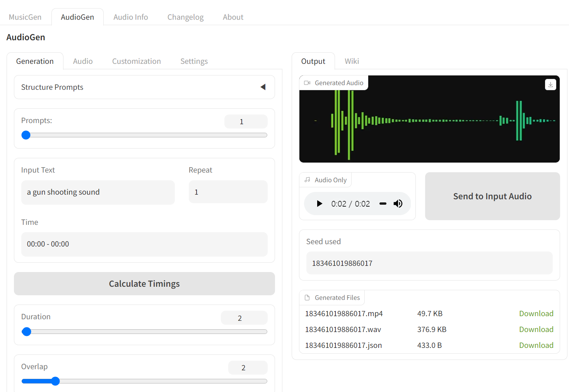569x392 pixels.
Task: Click the 0:02 / 0:02 time display
Action: pos(350,204)
